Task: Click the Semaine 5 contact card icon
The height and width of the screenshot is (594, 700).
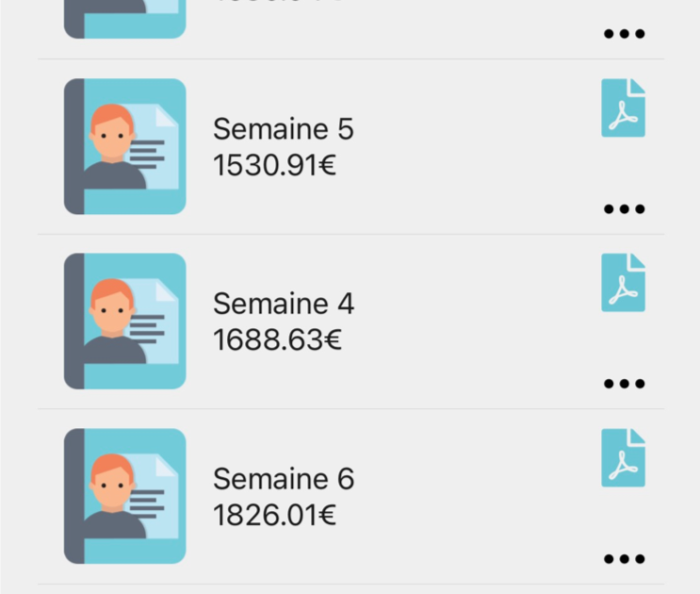Action: 125,146
